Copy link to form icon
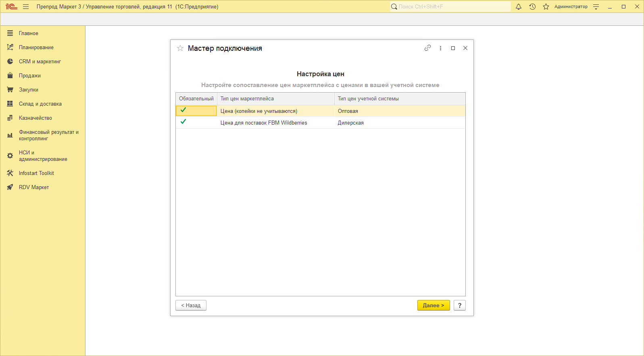Viewport: 644px width, 356px height. (x=427, y=48)
